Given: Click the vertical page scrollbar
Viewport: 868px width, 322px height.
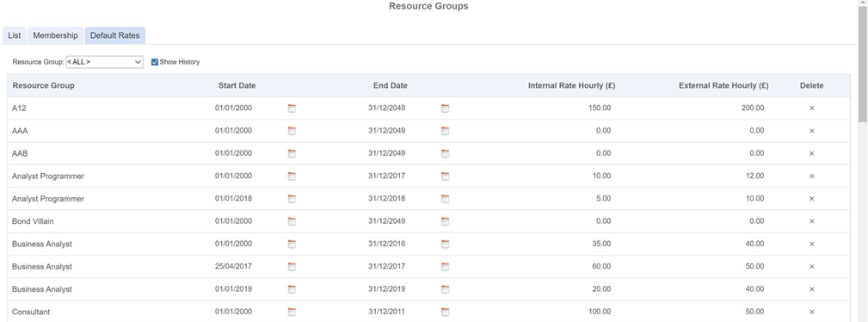Looking at the screenshot, I should tap(863, 161).
